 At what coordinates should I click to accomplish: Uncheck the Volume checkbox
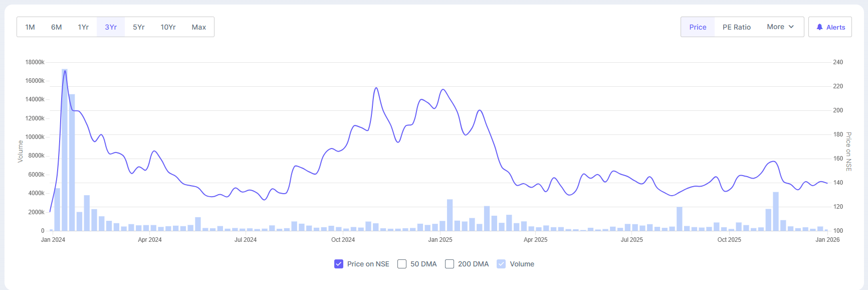click(x=501, y=264)
